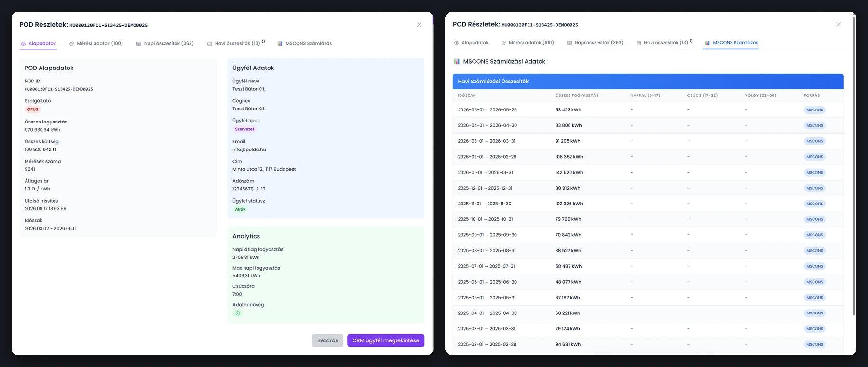
Task: Click chart icon beside MSCONS Számlázási Adatok heading
Action: coord(457,62)
